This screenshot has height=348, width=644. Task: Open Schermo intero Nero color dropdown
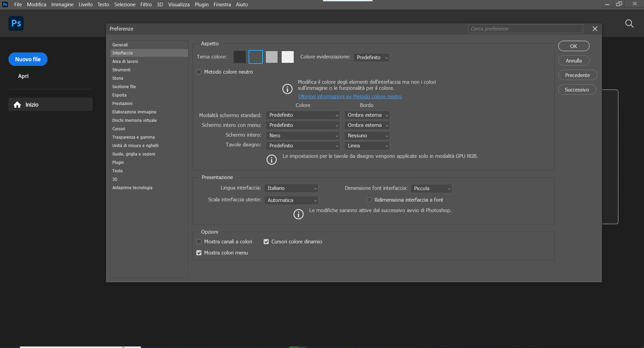(303, 135)
